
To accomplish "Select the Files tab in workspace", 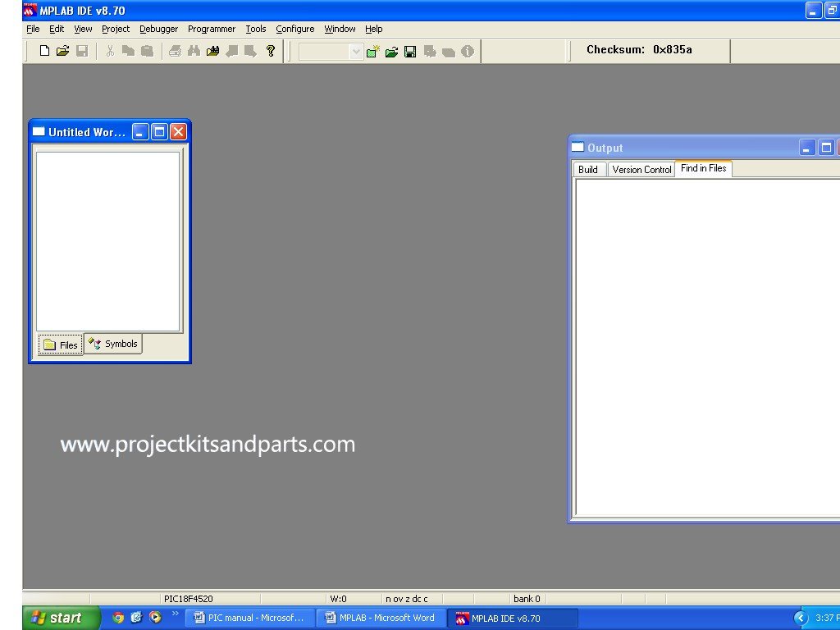I will [x=61, y=345].
